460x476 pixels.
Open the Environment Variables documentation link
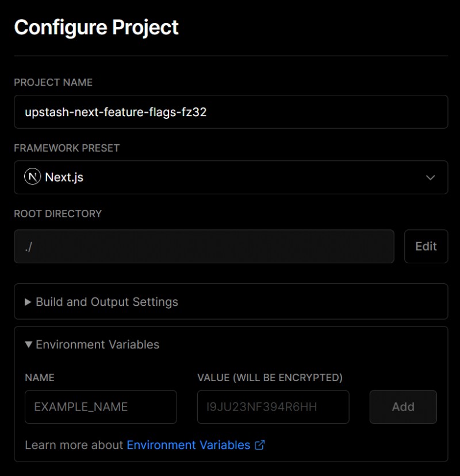pos(188,445)
